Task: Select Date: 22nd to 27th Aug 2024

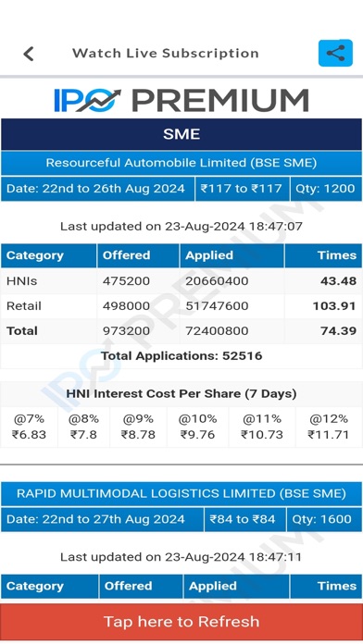Action: [x=102, y=520]
